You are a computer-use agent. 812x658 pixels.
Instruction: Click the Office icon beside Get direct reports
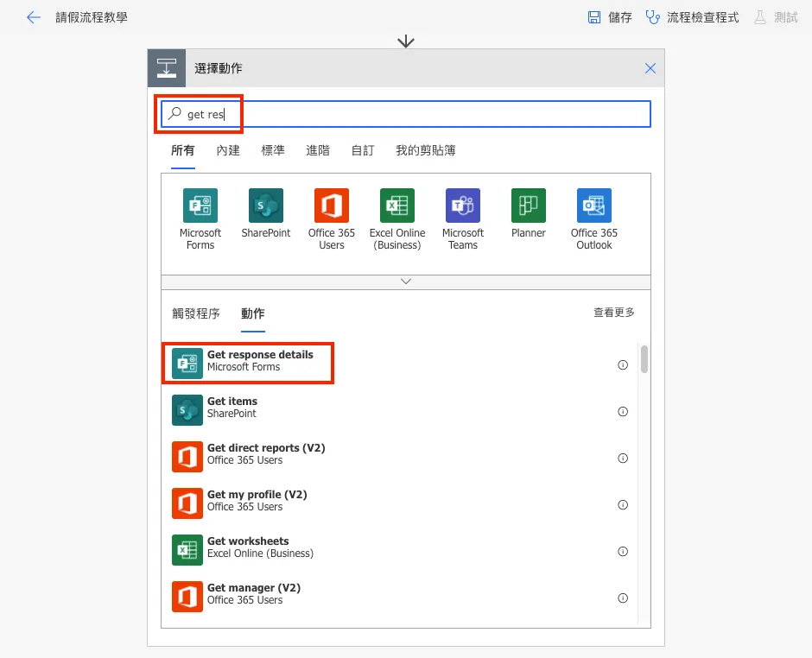click(187, 457)
